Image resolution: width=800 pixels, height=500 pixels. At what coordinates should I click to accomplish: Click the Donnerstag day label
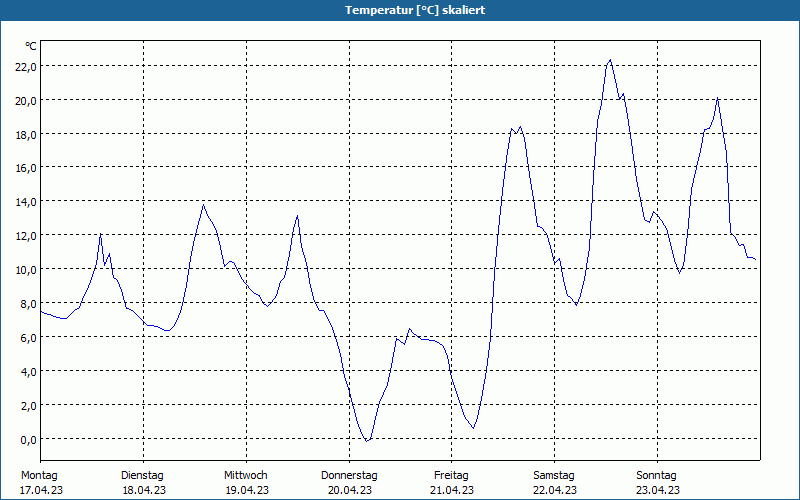349,476
